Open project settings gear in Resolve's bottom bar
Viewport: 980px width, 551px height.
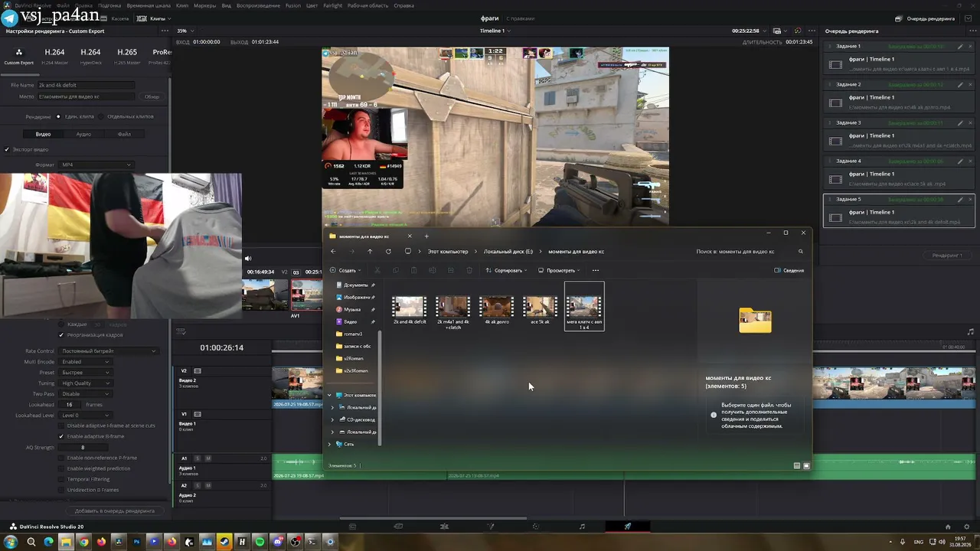(966, 527)
